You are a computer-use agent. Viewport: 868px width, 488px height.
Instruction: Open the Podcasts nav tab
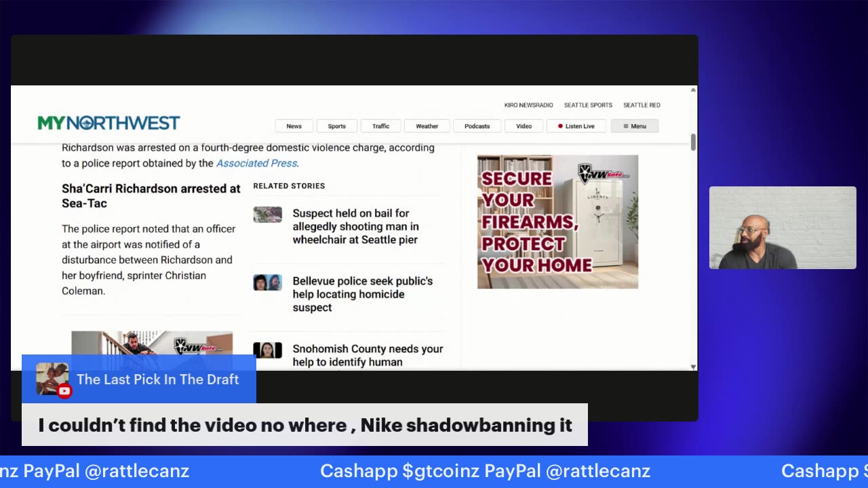pos(477,126)
